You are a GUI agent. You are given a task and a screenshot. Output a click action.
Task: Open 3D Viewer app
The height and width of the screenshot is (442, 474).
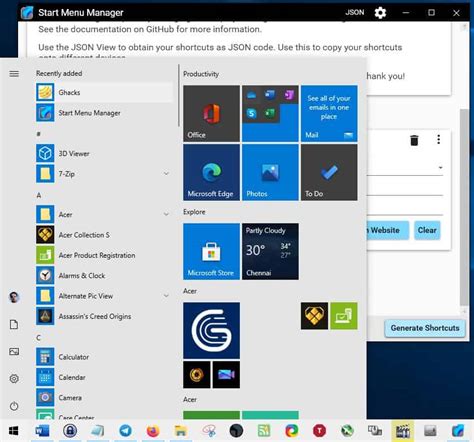tap(104, 153)
